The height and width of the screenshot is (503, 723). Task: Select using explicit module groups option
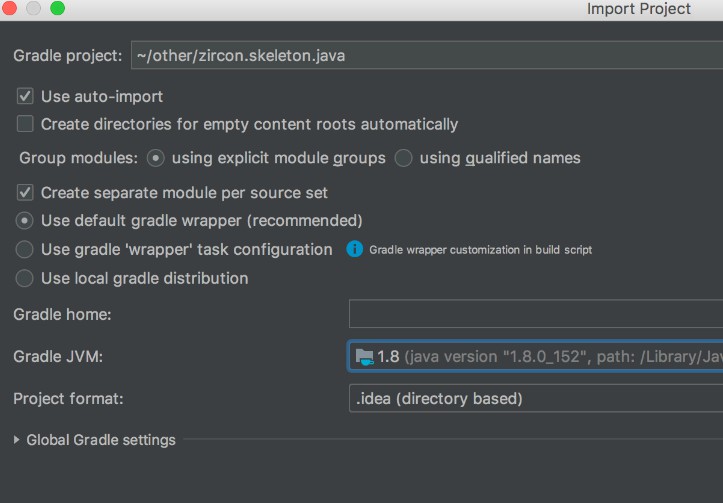[x=155, y=158]
